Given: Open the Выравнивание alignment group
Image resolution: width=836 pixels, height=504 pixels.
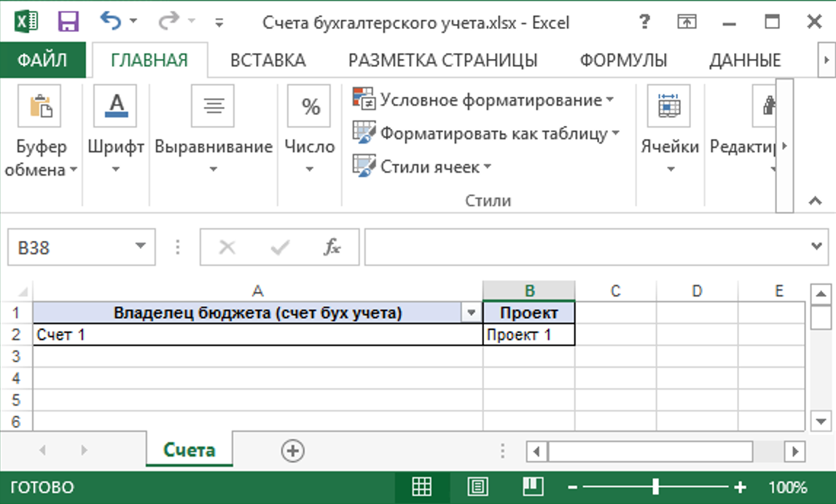Looking at the screenshot, I should tap(213, 131).
